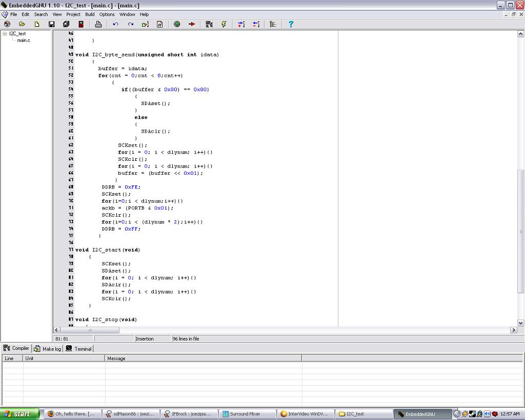Switch to the Make log tab
Image resolution: width=525 pixels, height=420 pixels.
(48, 349)
